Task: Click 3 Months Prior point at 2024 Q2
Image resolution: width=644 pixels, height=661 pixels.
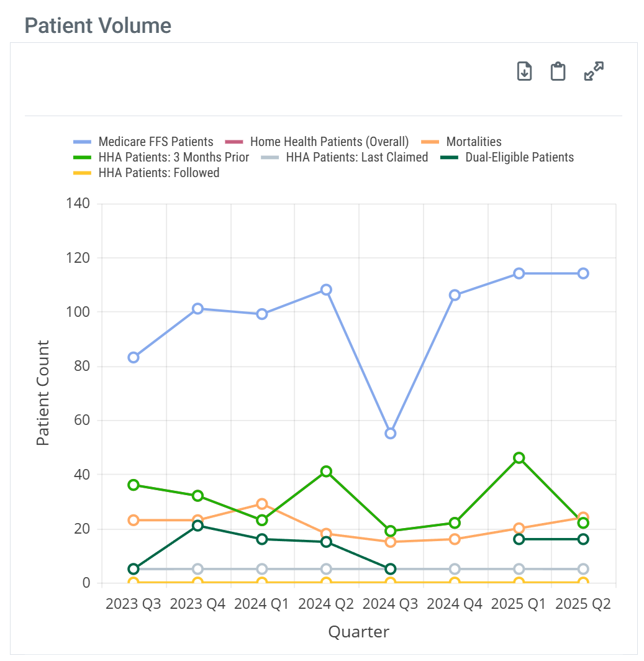Action: [x=326, y=471]
